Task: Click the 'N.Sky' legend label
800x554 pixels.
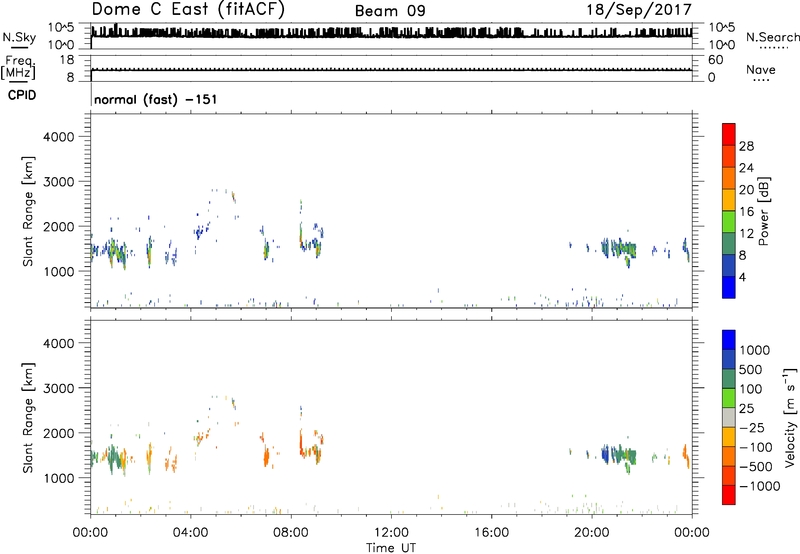Action: point(19,37)
